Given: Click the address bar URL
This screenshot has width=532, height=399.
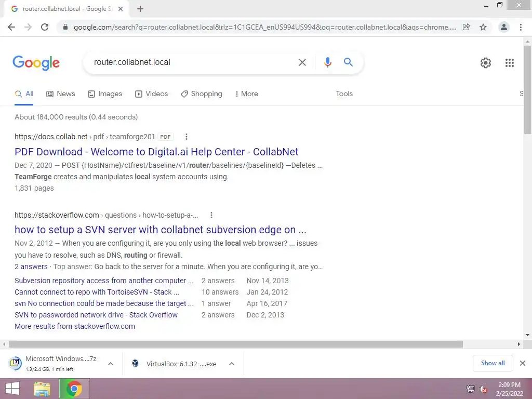Looking at the screenshot, I should (264, 27).
